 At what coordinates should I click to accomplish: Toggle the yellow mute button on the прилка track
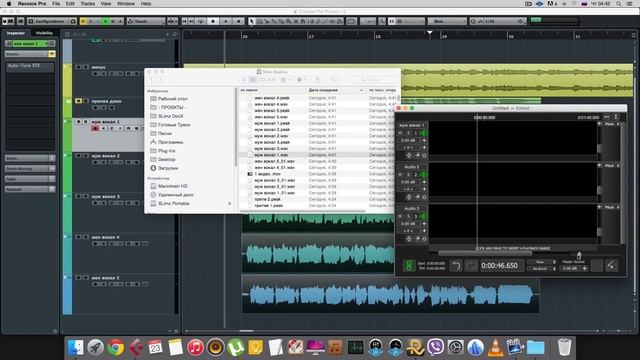click(x=78, y=101)
